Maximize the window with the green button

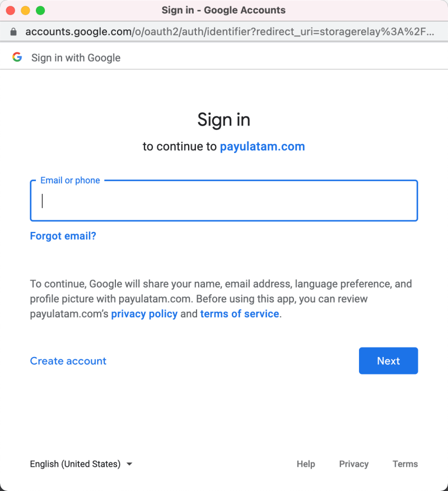(40, 10)
